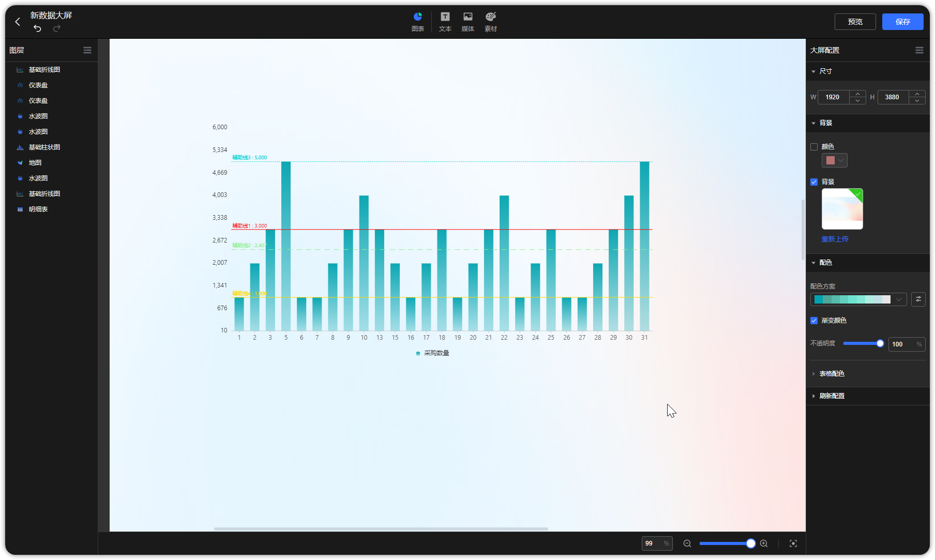935x560 pixels.
Task: Open the background color swatch picker
Action: (x=835, y=160)
